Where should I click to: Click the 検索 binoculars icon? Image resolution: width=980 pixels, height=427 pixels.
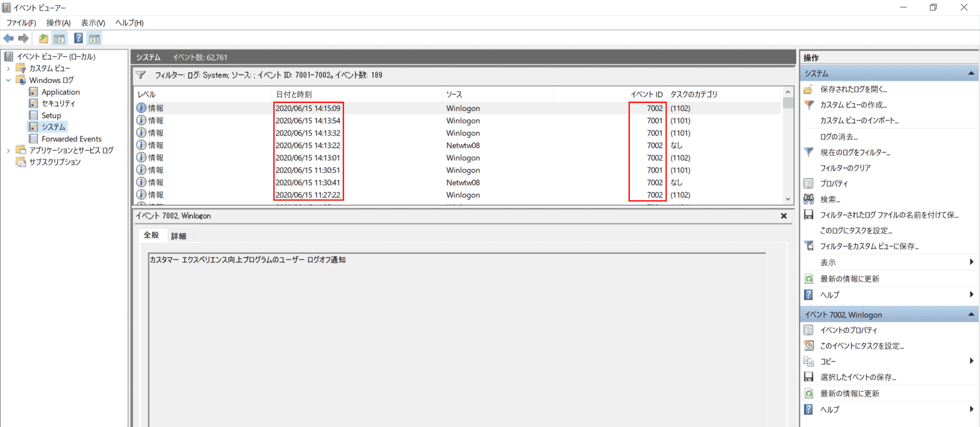[x=808, y=199]
